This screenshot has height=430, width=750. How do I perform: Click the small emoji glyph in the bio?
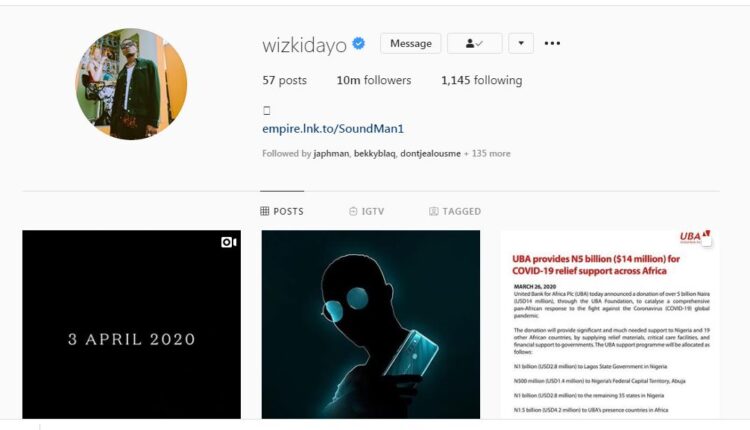click(266, 110)
